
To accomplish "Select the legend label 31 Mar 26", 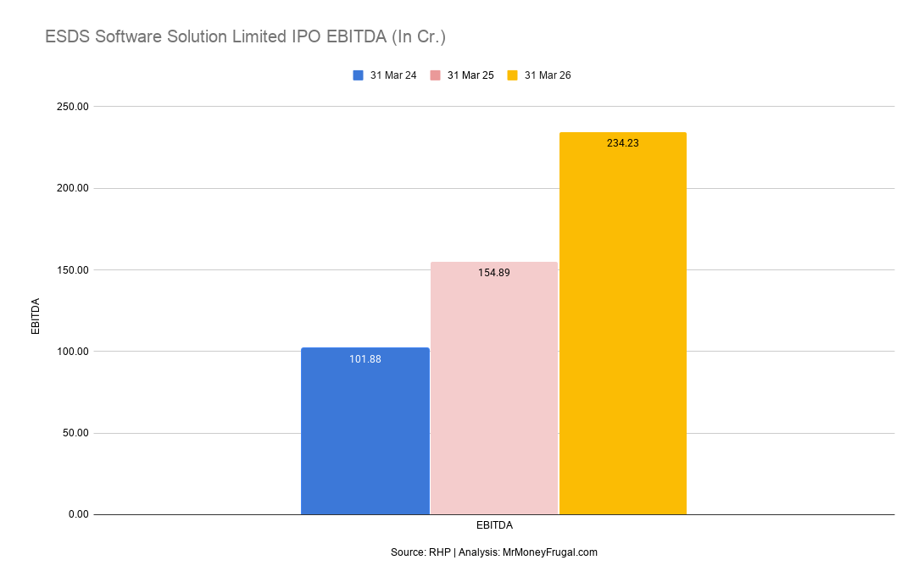I will (548, 75).
